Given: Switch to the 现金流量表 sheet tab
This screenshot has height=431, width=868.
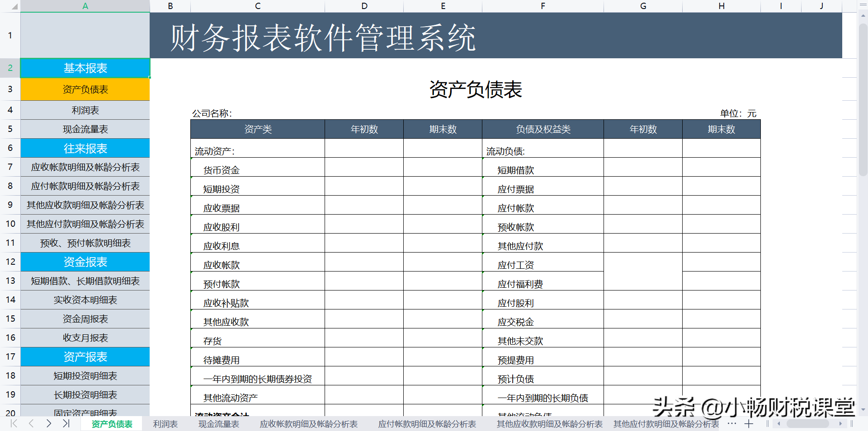Looking at the screenshot, I should 219,424.
